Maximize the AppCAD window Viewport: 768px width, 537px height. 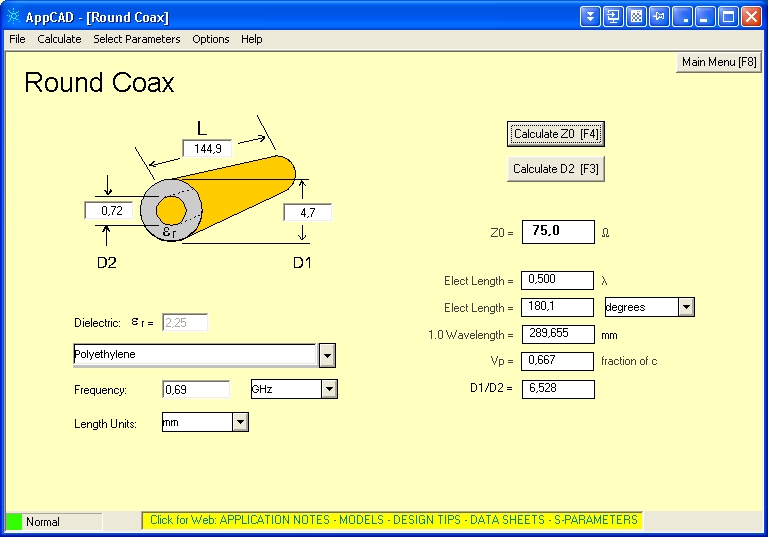[728, 17]
